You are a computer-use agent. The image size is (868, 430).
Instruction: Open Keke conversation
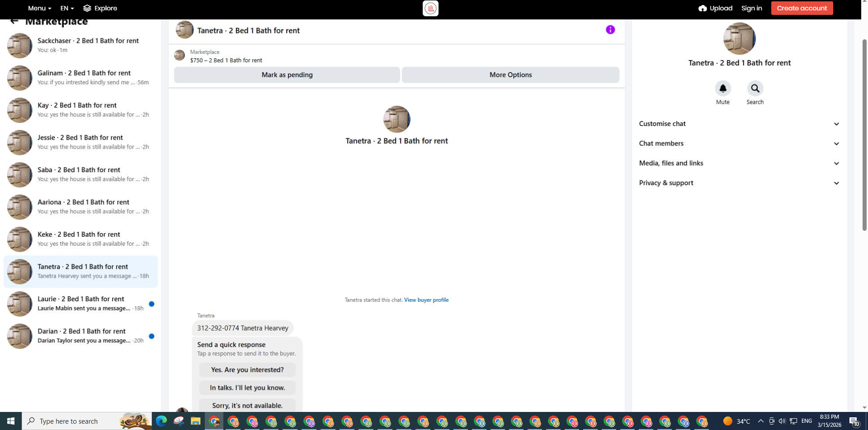tap(80, 239)
